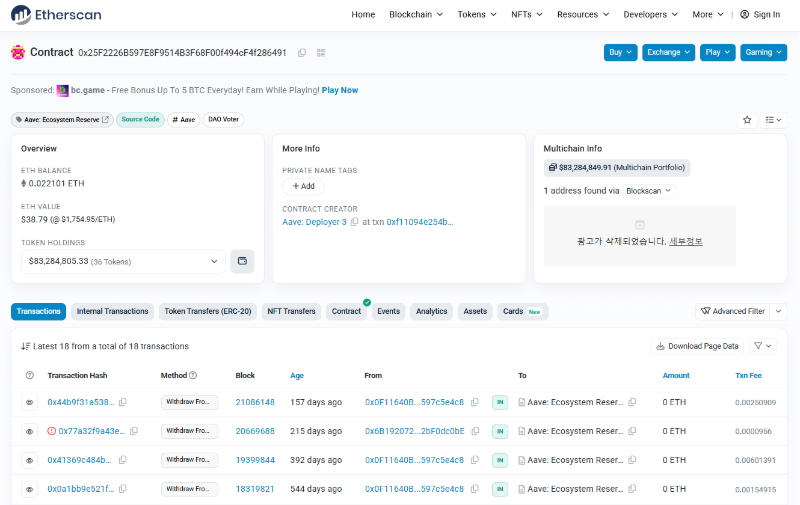Click the Advanced Filter button

click(733, 311)
